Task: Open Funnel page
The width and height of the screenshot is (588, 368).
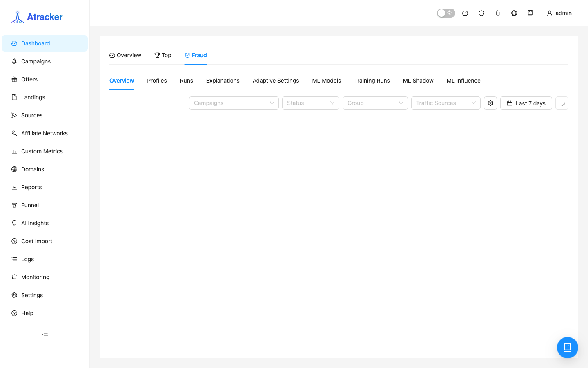Action: (x=45, y=205)
